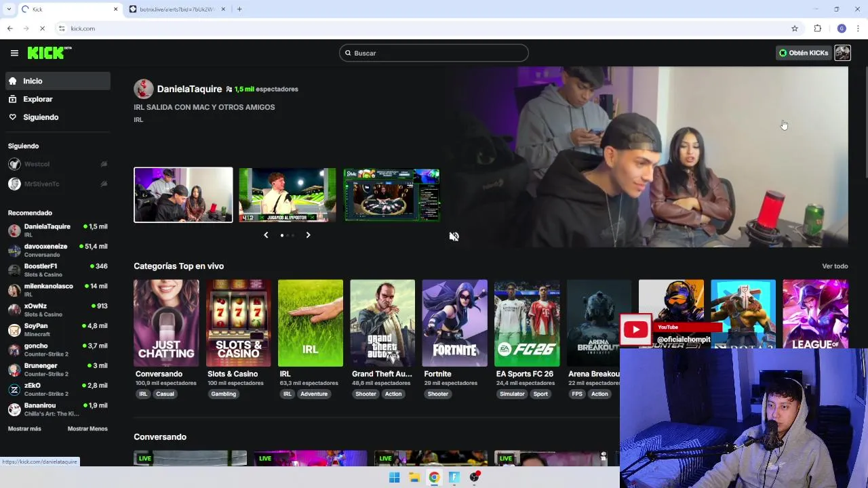Open milenkanolasco recommended channel
Viewport: 868px width, 488px height.
[x=58, y=290]
